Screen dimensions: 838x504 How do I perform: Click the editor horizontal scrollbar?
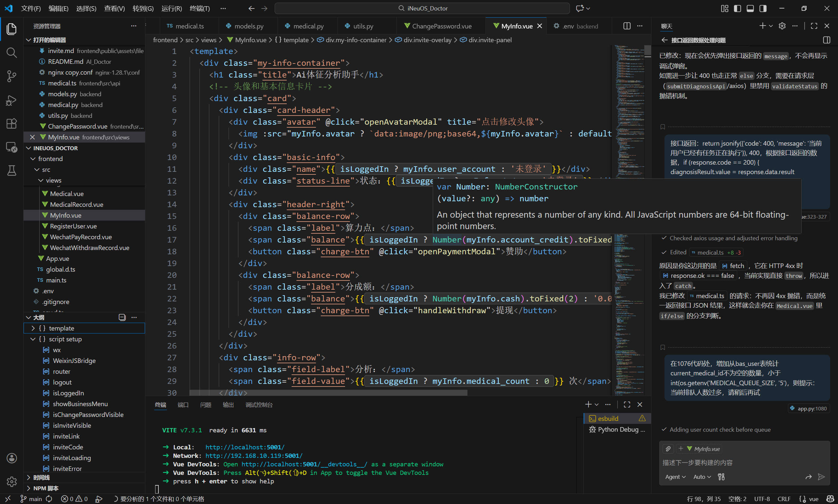point(328,393)
